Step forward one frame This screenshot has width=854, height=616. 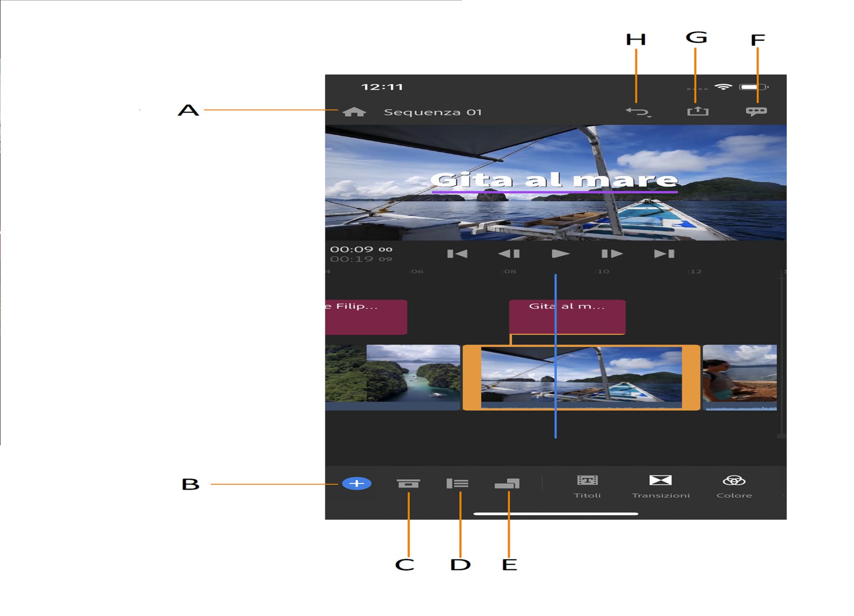pyautogui.click(x=612, y=254)
